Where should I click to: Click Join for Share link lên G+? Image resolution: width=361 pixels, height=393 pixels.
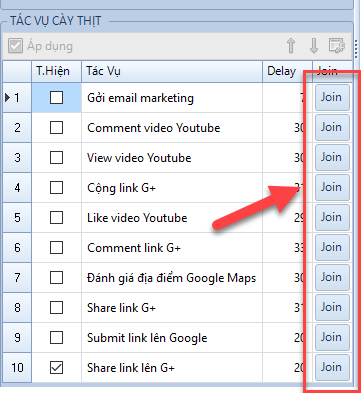(x=332, y=367)
